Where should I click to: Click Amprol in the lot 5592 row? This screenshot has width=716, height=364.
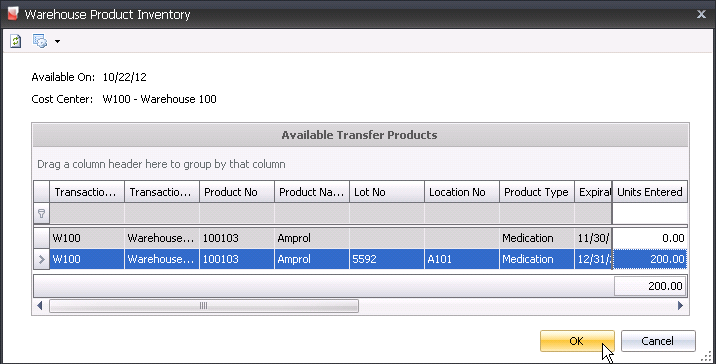tap(312, 259)
